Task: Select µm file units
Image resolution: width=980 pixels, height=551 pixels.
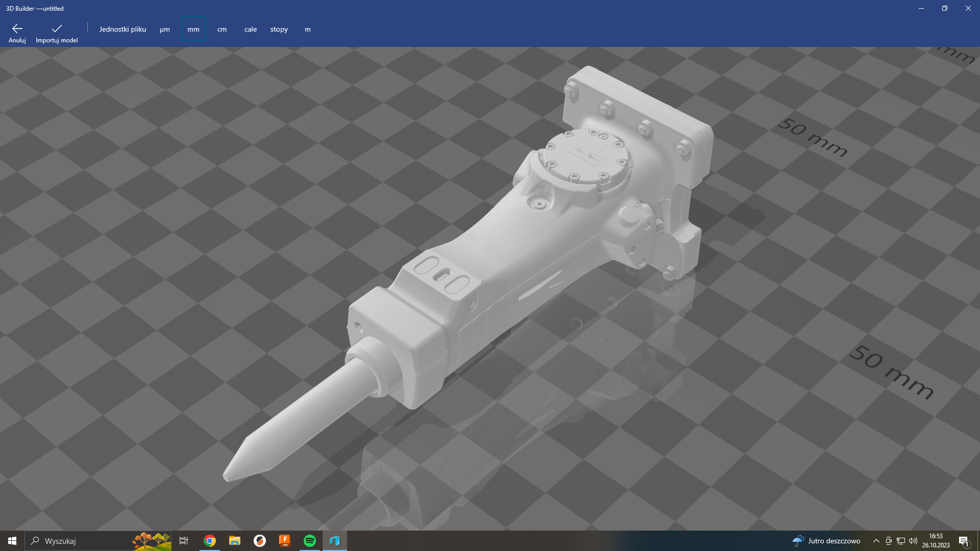Action: 164,29
